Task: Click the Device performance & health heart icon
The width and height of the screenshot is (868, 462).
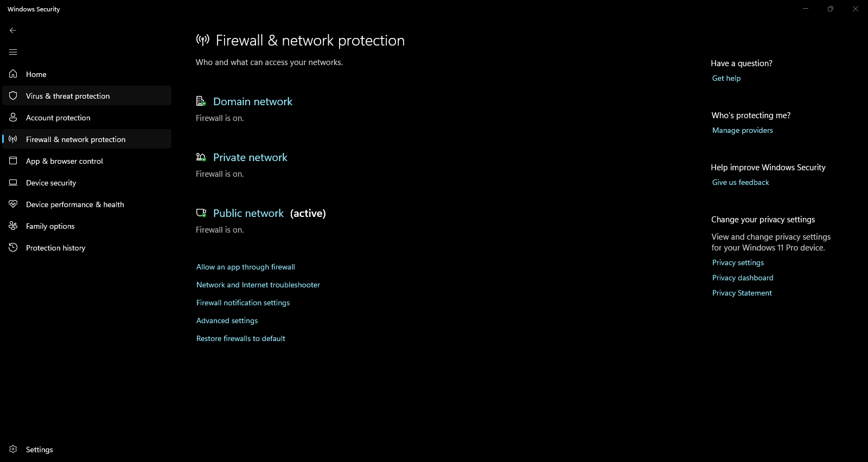Action: click(13, 204)
